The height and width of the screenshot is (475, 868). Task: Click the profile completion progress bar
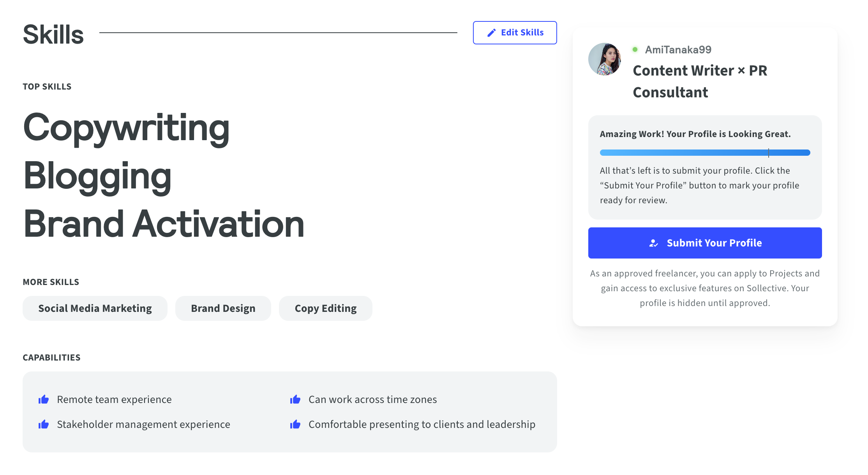tap(705, 153)
